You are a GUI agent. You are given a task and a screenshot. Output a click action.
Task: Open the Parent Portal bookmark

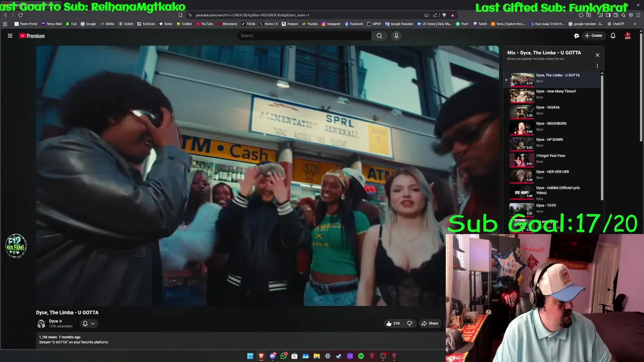[26, 24]
